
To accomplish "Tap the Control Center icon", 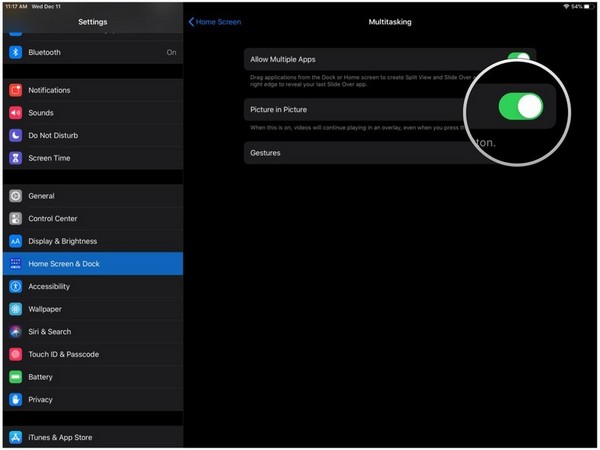I will point(16,218).
